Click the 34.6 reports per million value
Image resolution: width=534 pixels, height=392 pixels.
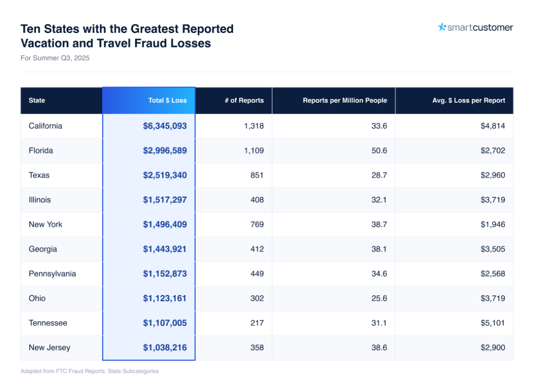pyautogui.click(x=380, y=274)
